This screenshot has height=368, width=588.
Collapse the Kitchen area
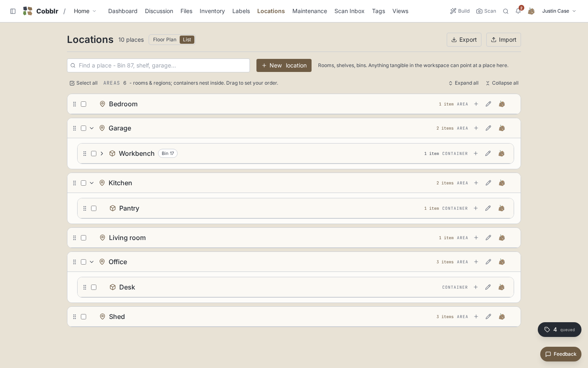[x=91, y=183]
